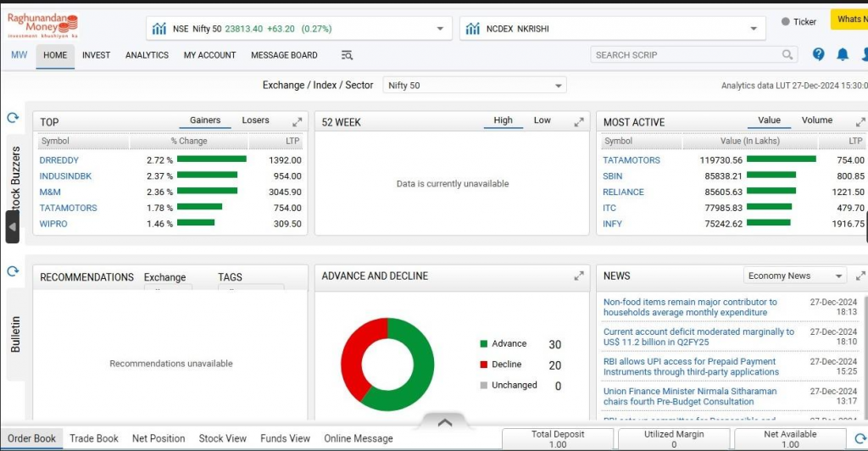868x451 pixels.
Task: Switch to the Trade Book tab
Action: pyautogui.click(x=94, y=438)
